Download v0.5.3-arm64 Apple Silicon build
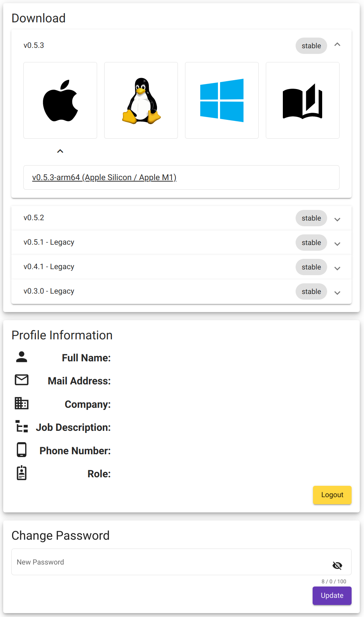 [104, 177]
